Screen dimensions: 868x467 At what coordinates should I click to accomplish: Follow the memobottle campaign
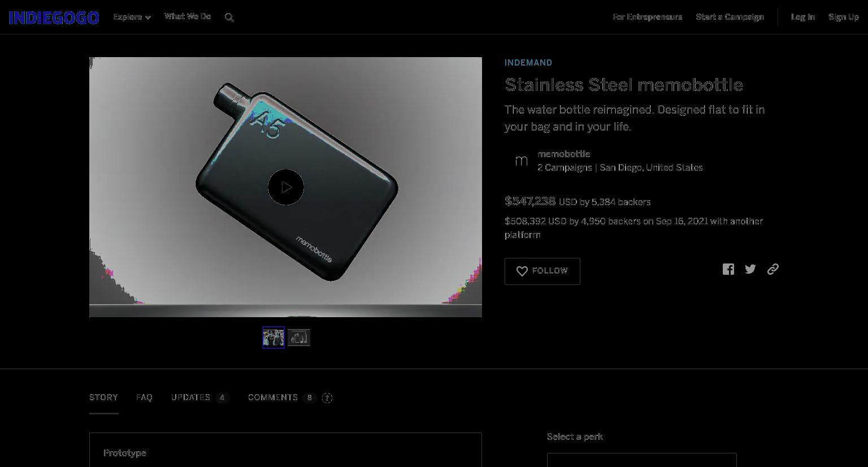pyautogui.click(x=542, y=271)
